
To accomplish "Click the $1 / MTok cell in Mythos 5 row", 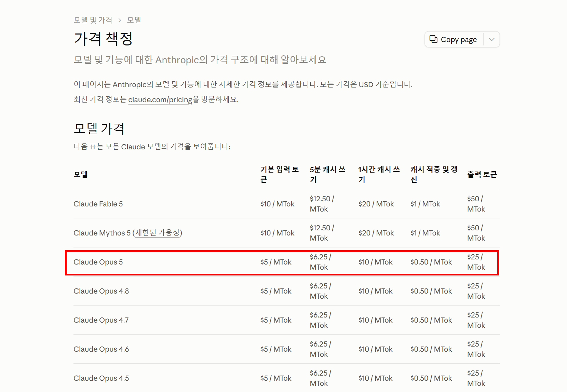I will pos(425,233).
